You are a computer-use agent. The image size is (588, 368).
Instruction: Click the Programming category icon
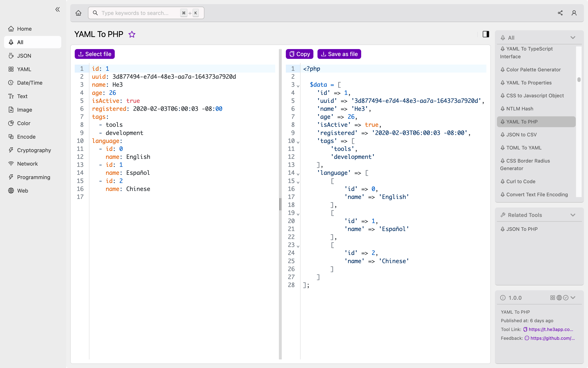tap(11, 177)
